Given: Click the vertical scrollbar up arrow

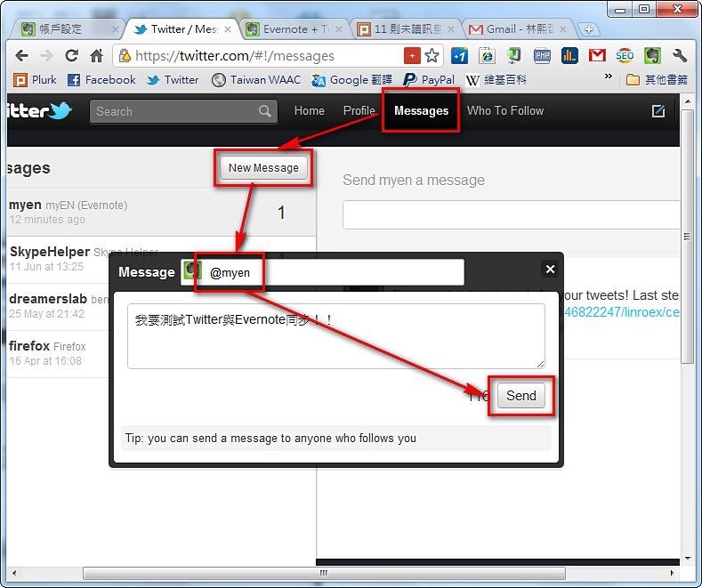Looking at the screenshot, I should tap(688, 101).
